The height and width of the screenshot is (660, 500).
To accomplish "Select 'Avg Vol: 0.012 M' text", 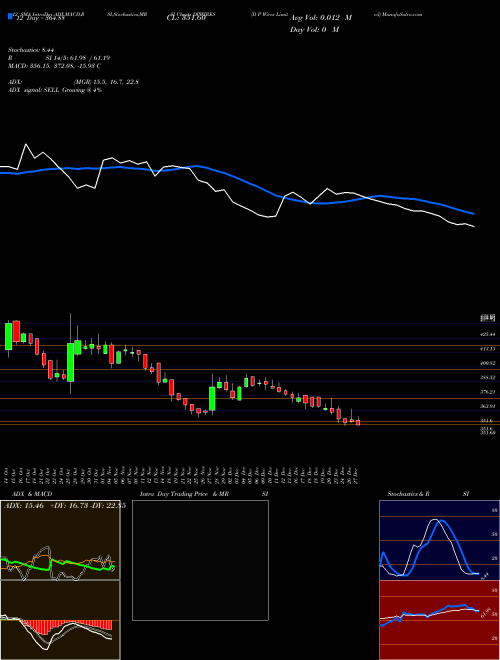I will pos(321,18).
